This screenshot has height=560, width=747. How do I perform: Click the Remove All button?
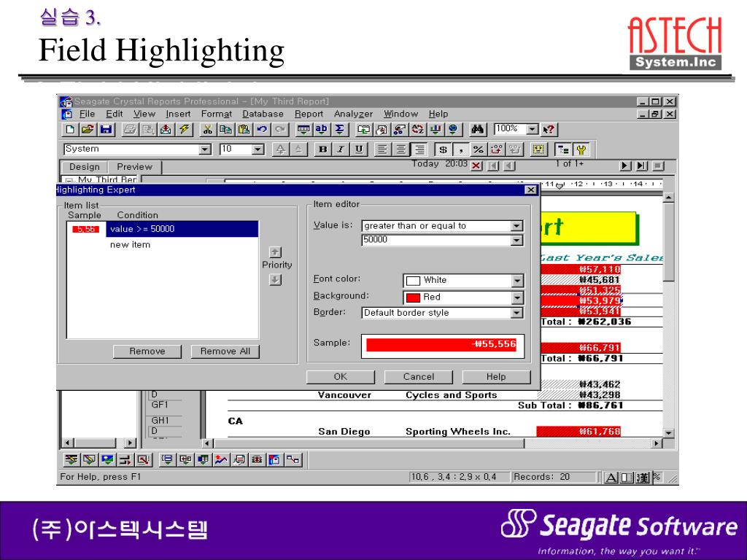[225, 351]
